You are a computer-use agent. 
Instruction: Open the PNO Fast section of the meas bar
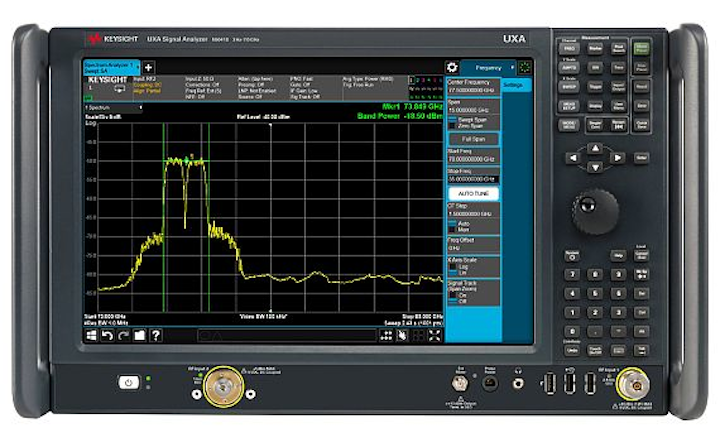coord(315,88)
